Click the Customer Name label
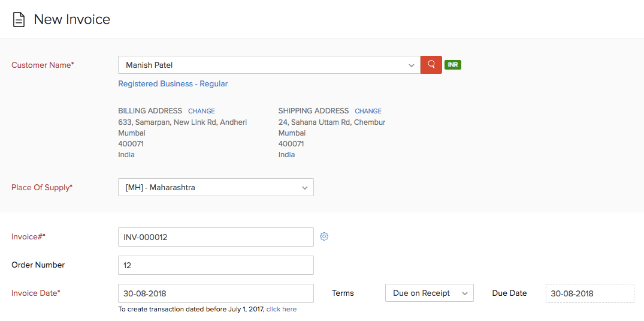644x321 pixels. point(43,65)
